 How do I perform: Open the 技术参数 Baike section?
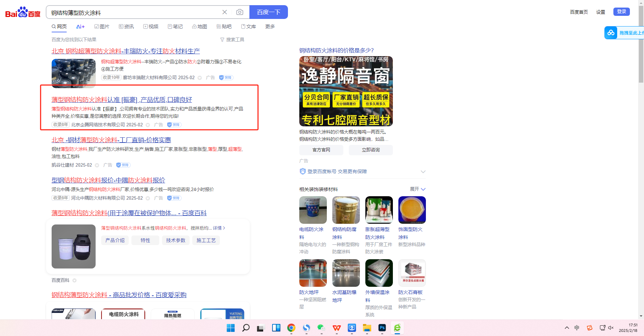[x=175, y=240]
